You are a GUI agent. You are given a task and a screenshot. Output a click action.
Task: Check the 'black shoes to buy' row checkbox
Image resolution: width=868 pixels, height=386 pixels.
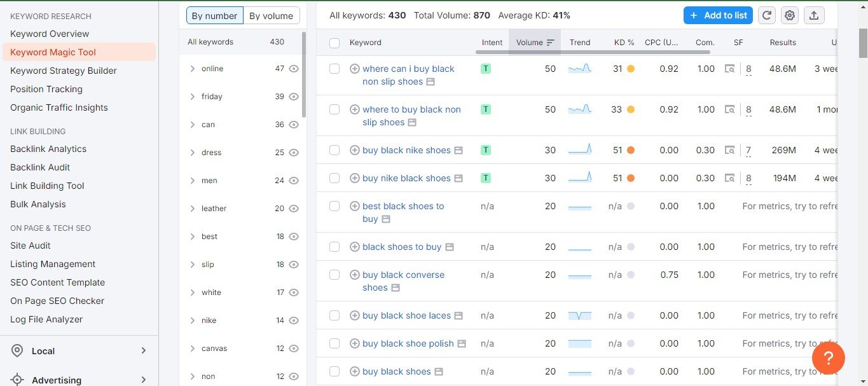(334, 247)
